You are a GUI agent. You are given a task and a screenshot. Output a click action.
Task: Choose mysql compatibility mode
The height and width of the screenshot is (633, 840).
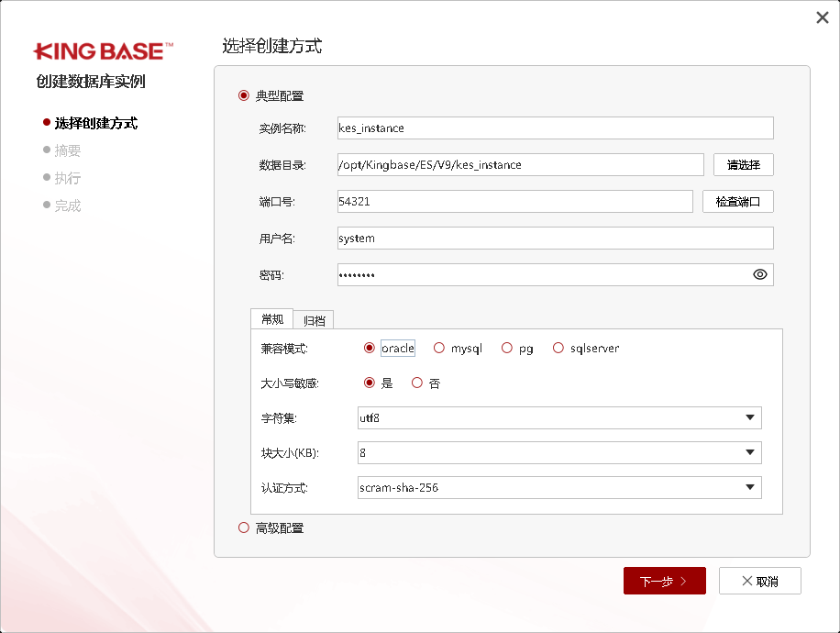pos(439,348)
